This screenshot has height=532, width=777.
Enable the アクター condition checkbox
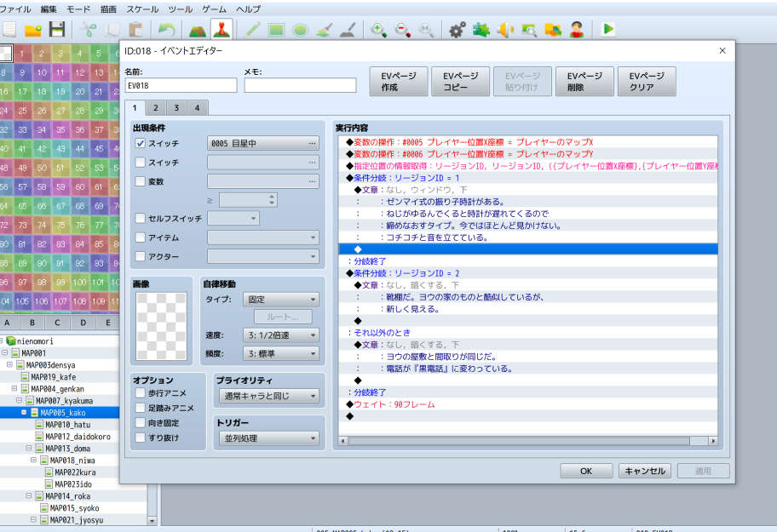pos(141,256)
